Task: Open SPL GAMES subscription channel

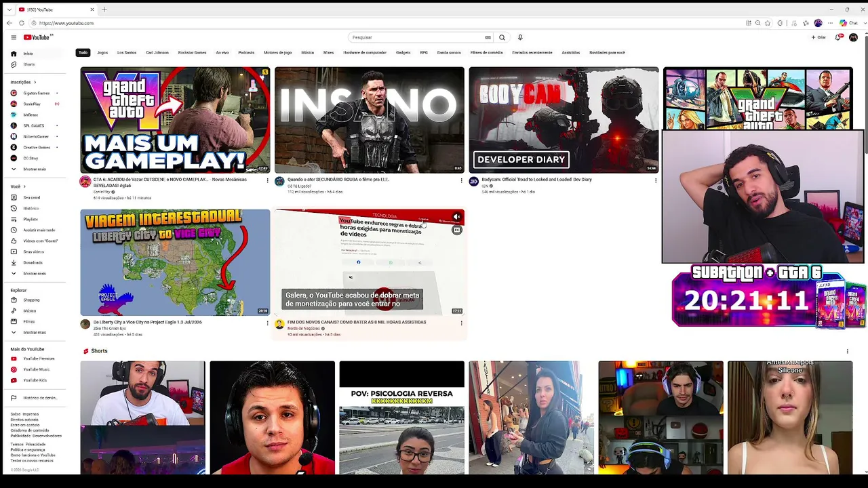Action: tap(33, 125)
